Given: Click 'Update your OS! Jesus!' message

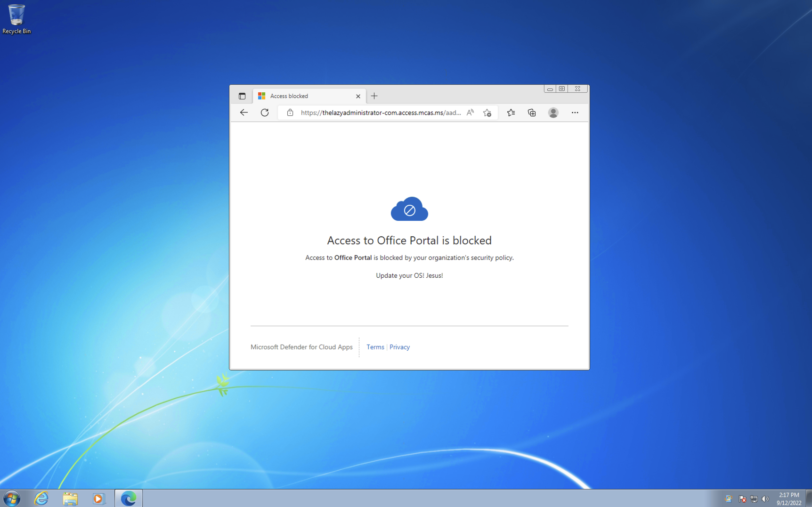Looking at the screenshot, I should [409, 275].
